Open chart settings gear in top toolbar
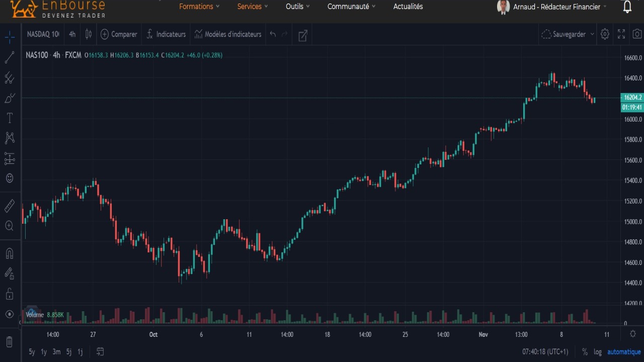The width and height of the screenshot is (644, 362). pyautogui.click(x=605, y=34)
